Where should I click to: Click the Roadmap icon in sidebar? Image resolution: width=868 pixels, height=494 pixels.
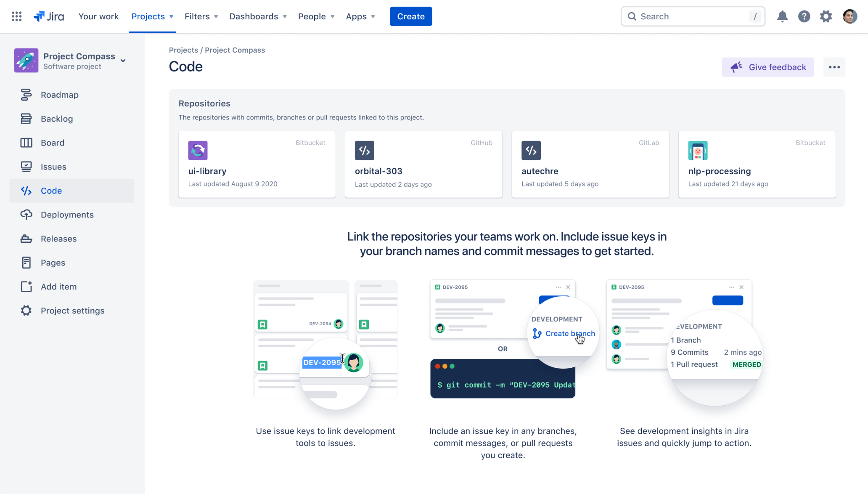pos(26,94)
